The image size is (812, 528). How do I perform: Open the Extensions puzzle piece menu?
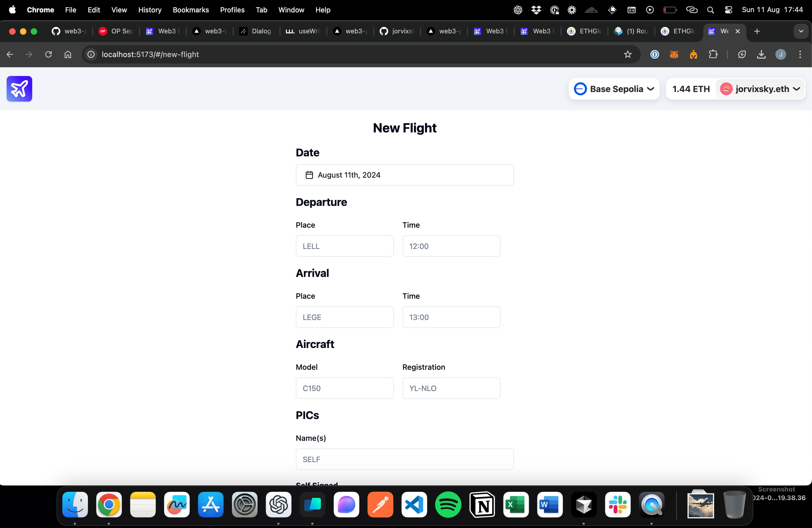713,54
